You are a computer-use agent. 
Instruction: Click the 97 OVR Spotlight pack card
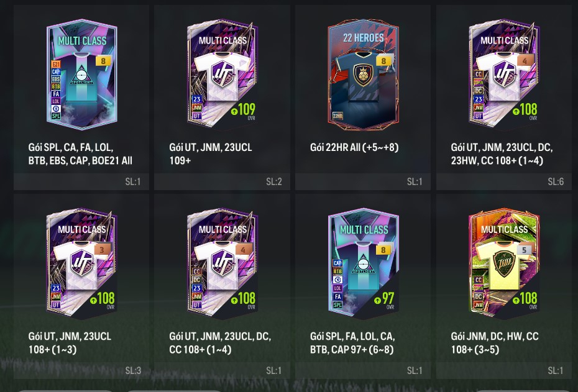(x=363, y=264)
